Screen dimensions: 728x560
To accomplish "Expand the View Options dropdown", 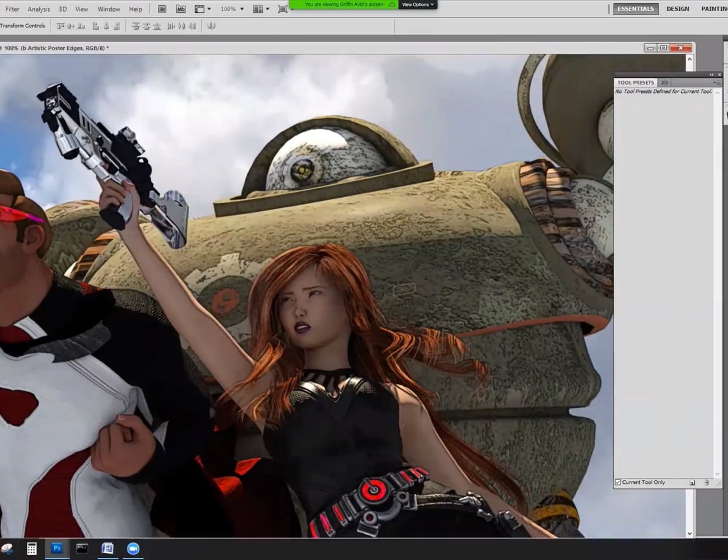I will pos(417,4).
